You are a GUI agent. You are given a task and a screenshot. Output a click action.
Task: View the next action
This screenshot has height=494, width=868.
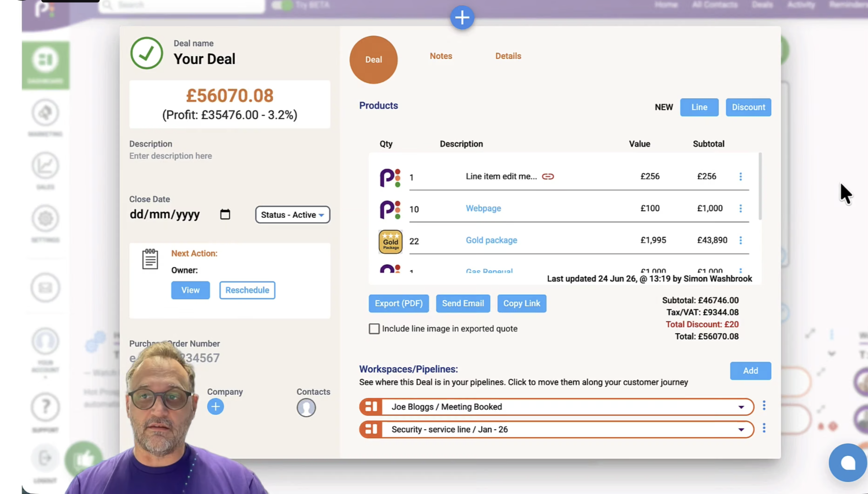190,290
